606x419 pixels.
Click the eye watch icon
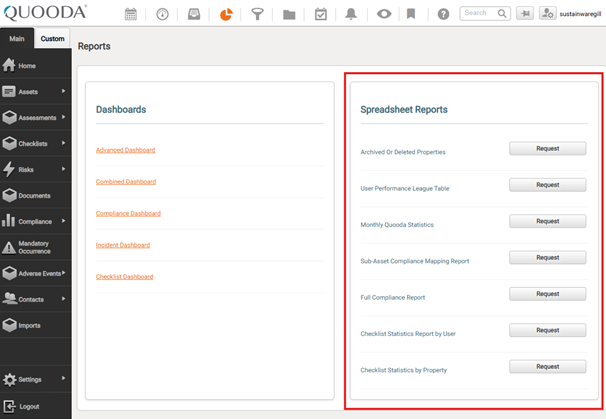[x=384, y=14]
